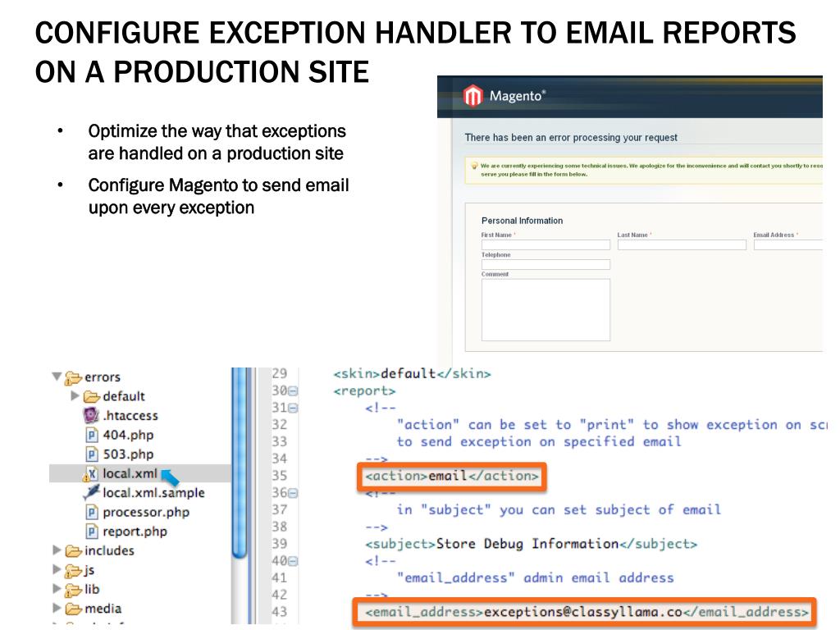Screen dimensions: 840x630
Task: Collapse comment fold at line 36
Action: click(293, 493)
